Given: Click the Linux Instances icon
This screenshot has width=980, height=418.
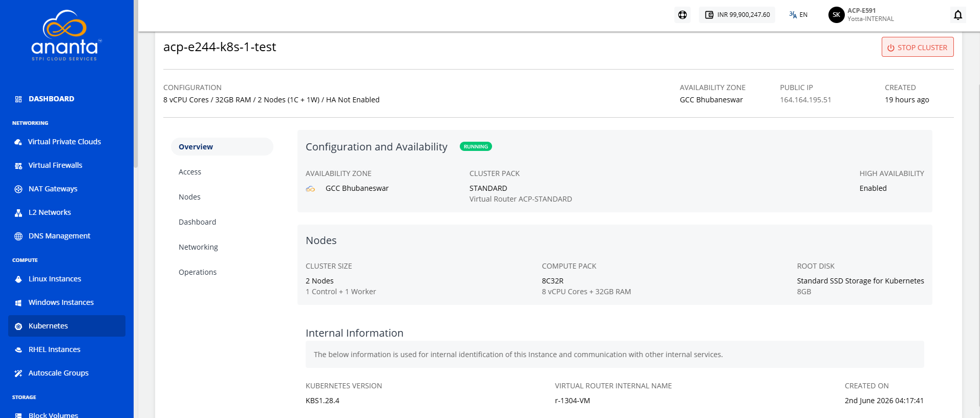Looking at the screenshot, I should pyautogui.click(x=18, y=279).
